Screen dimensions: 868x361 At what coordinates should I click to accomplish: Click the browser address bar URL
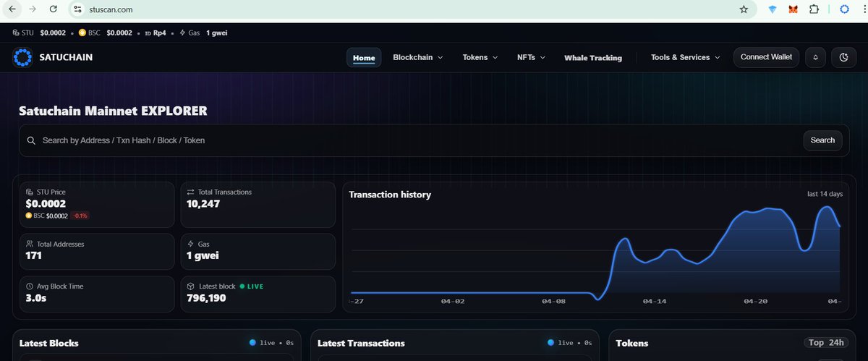tap(111, 10)
